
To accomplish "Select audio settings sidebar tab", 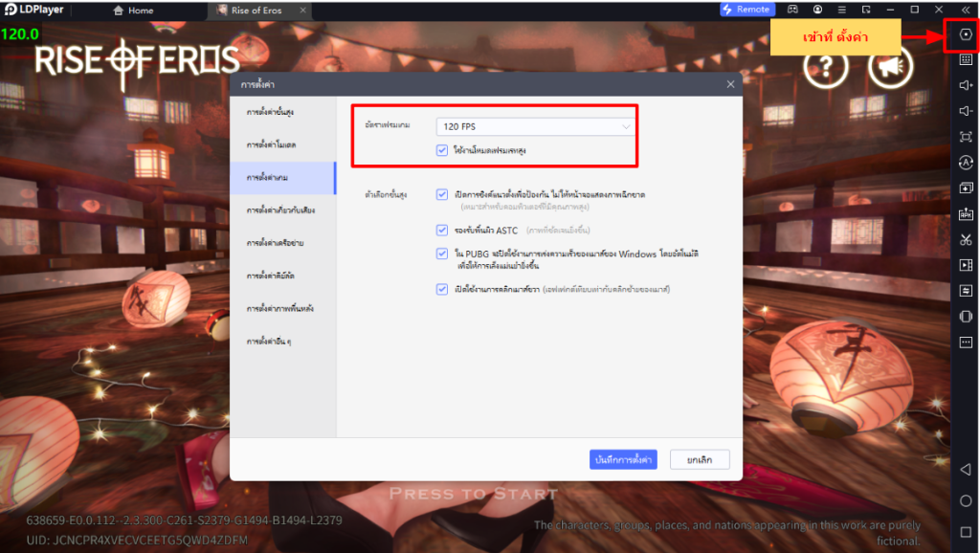I will (283, 210).
